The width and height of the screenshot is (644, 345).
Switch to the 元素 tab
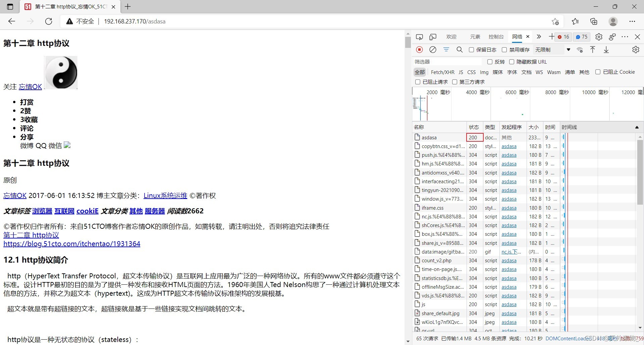point(475,37)
